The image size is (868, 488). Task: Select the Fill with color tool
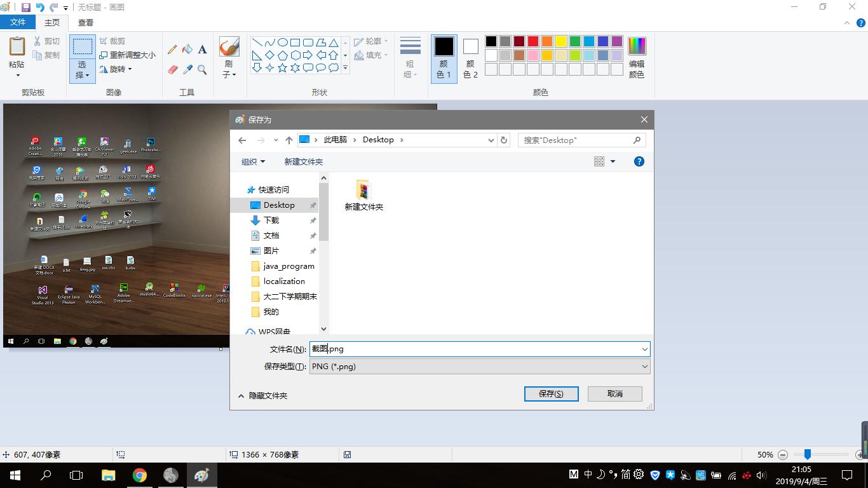[187, 49]
